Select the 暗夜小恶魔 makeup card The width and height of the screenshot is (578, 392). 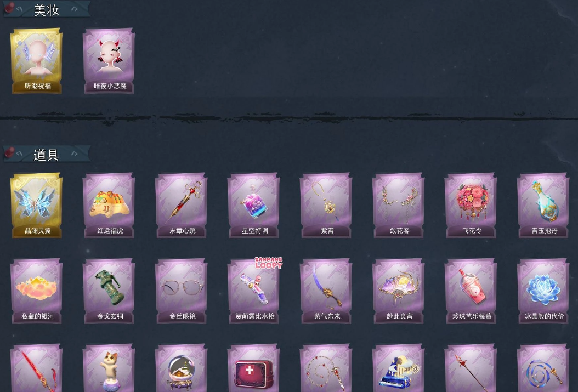point(109,61)
